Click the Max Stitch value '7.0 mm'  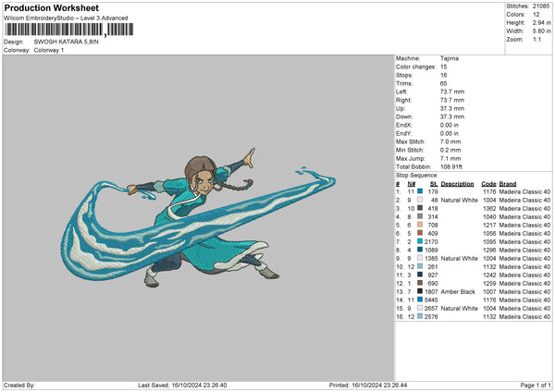pos(450,141)
